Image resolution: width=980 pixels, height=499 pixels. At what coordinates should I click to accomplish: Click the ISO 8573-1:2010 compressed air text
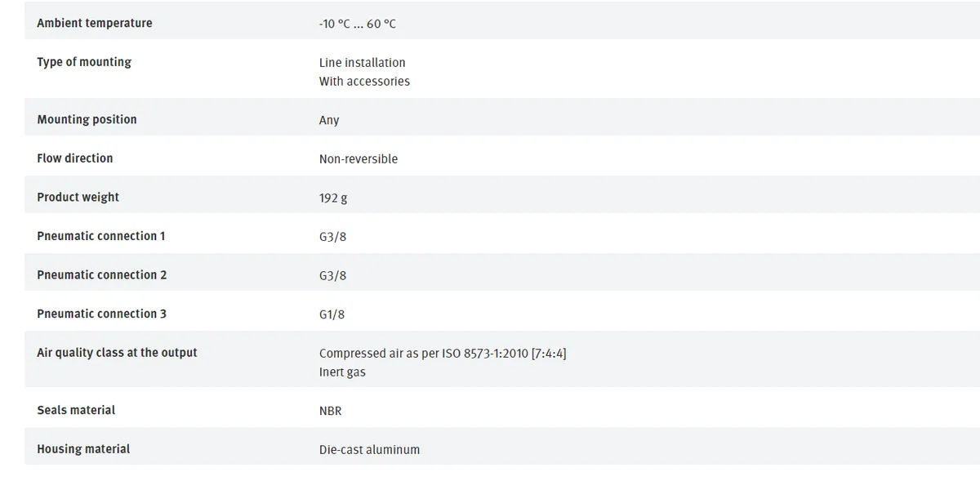[x=443, y=353]
